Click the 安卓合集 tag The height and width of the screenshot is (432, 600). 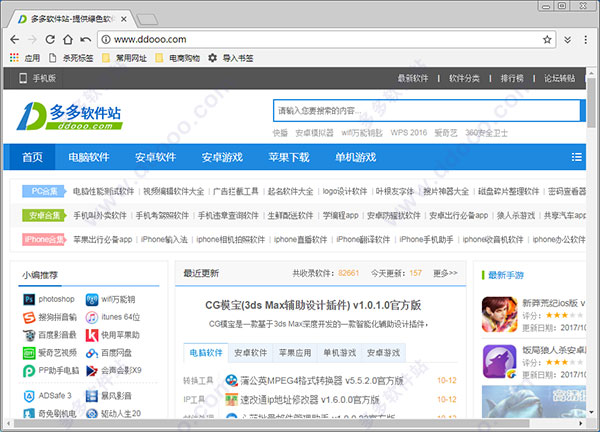pyautogui.click(x=44, y=215)
